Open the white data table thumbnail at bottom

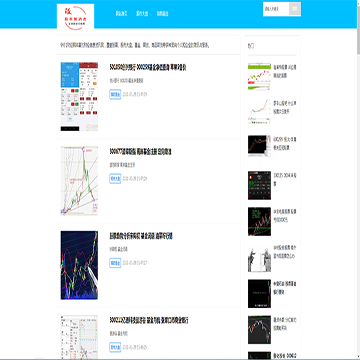pos(79,337)
